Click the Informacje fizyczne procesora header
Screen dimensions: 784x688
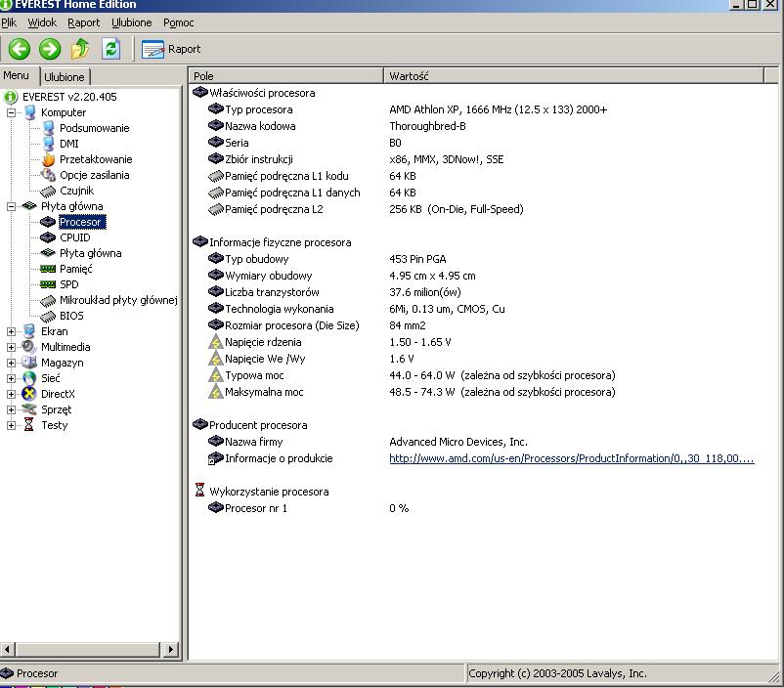pos(272,242)
